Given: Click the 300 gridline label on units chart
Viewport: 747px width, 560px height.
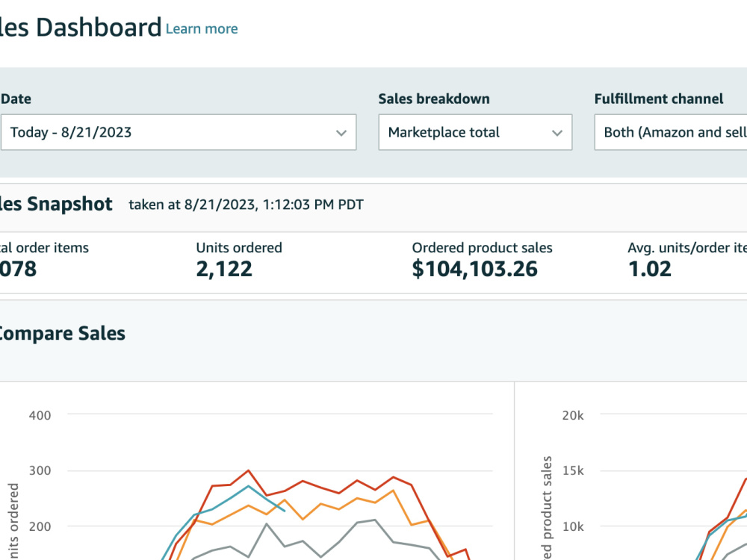Looking at the screenshot, I should click(40, 471).
